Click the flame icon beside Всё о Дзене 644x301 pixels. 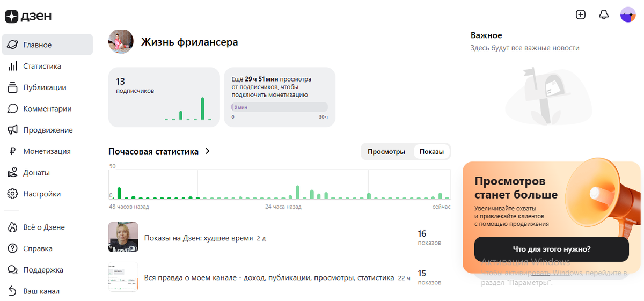[x=12, y=227]
